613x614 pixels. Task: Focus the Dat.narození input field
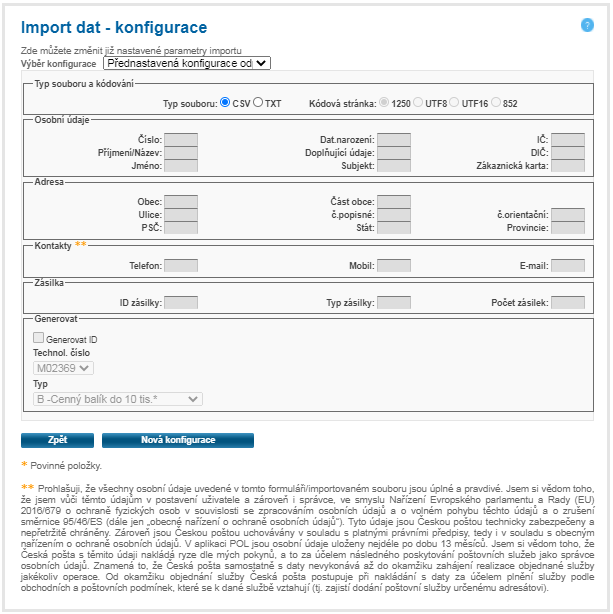[394, 140]
